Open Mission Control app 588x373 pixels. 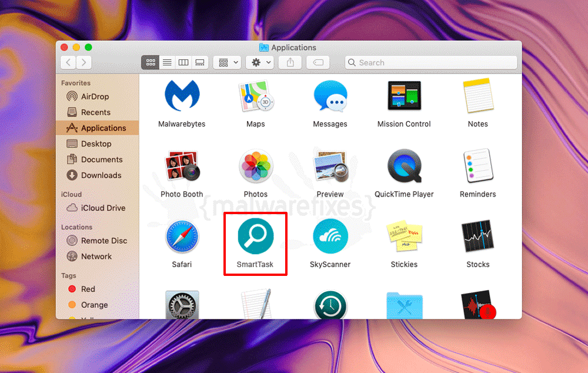point(404,96)
